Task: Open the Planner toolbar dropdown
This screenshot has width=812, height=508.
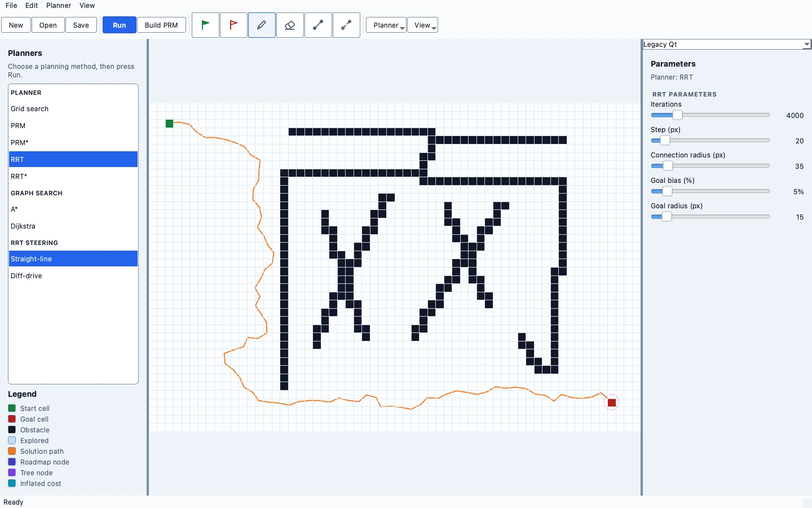Action: point(386,25)
